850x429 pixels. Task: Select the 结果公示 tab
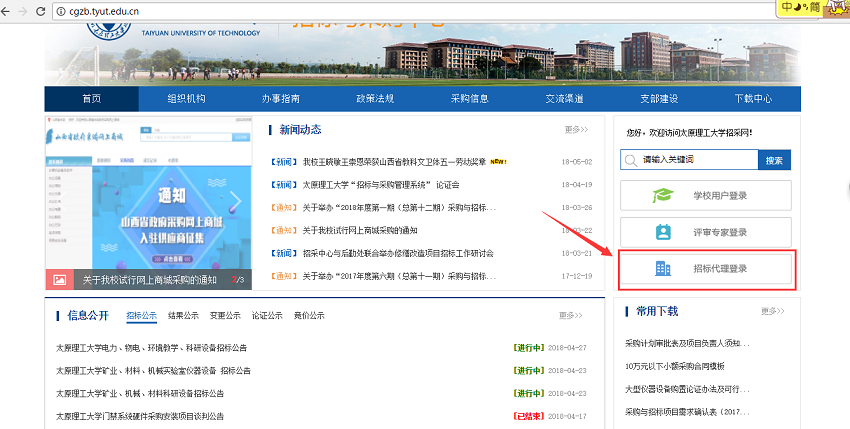[183, 316]
